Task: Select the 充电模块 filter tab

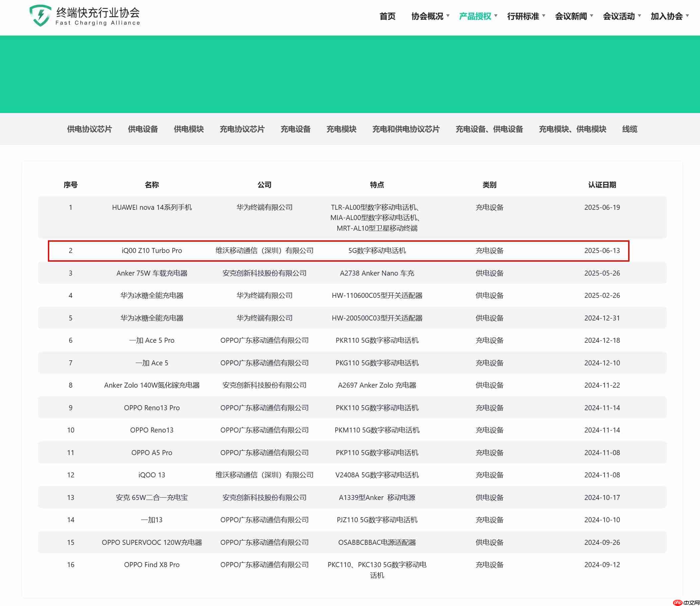Action: pyautogui.click(x=341, y=129)
